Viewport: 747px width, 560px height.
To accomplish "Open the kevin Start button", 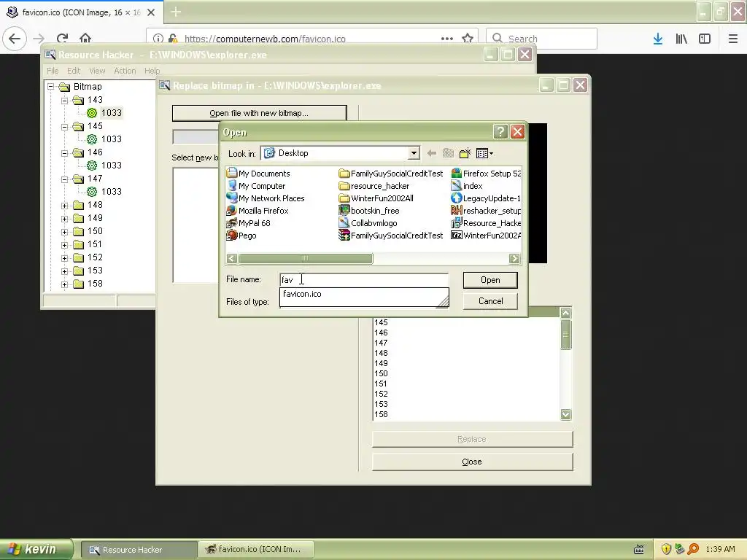I will click(x=36, y=549).
